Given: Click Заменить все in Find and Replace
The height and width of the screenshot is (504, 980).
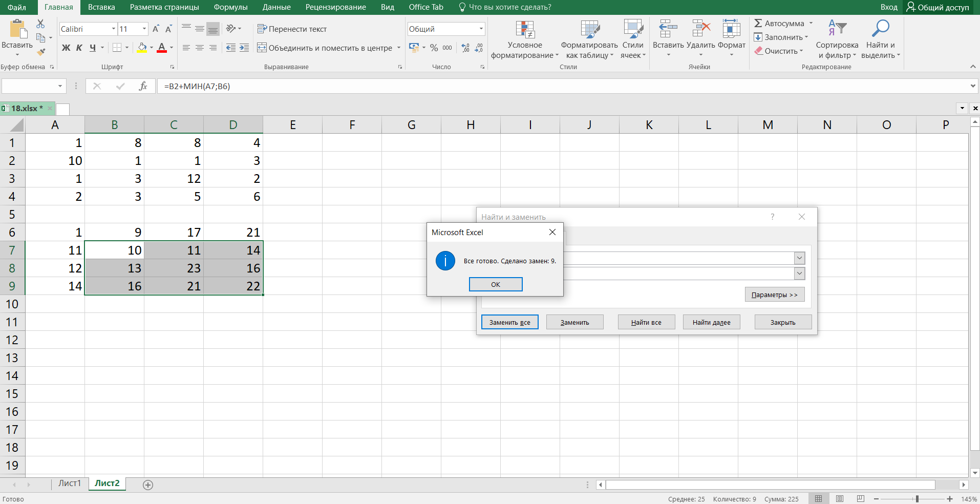Looking at the screenshot, I should [510, 322].
